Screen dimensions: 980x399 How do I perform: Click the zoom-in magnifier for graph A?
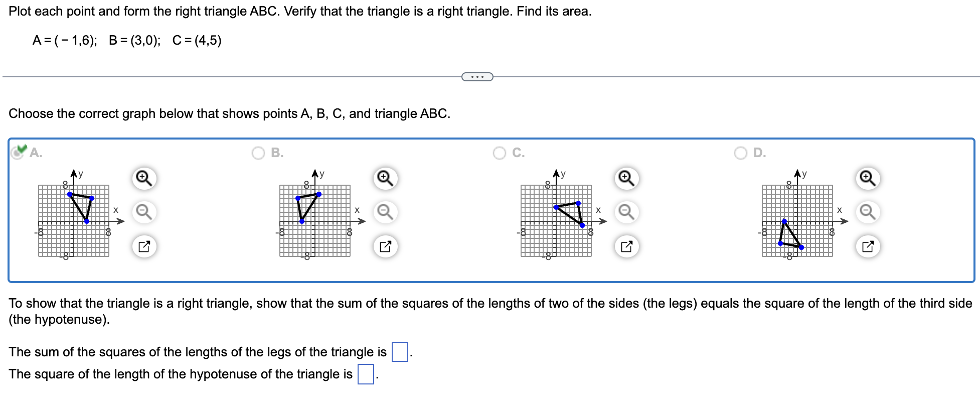(x=143, y=178)
